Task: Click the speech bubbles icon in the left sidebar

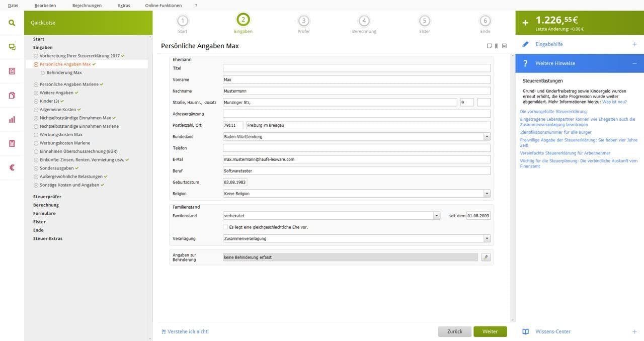Action: (12, 47)
